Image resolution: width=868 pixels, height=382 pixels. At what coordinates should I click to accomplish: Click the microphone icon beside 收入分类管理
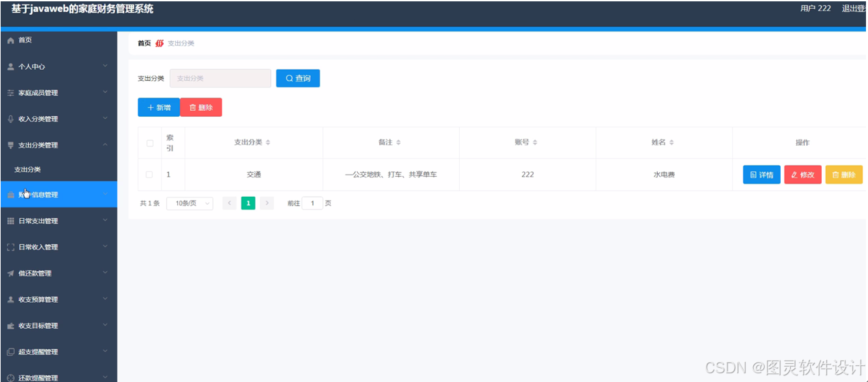[x=10, y=120]
